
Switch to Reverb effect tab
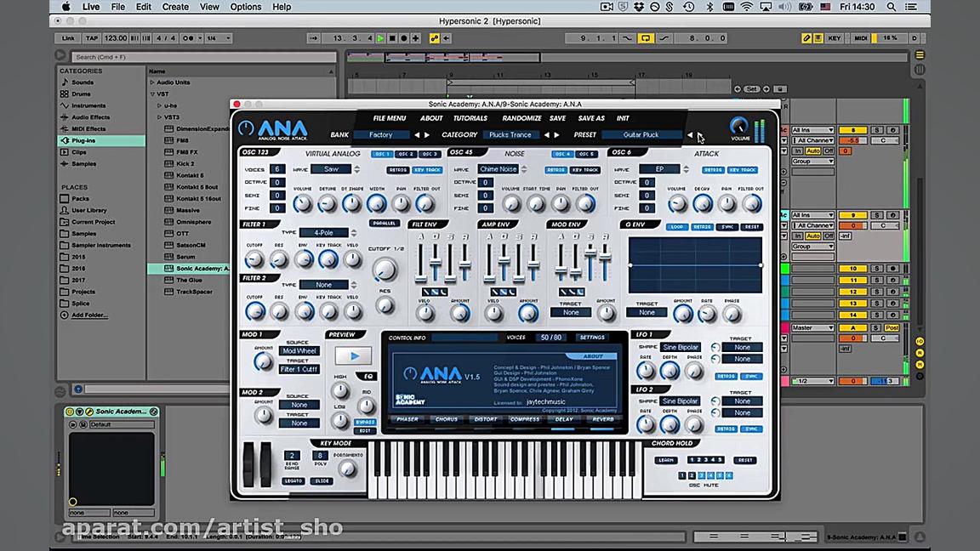pos(602,420)
